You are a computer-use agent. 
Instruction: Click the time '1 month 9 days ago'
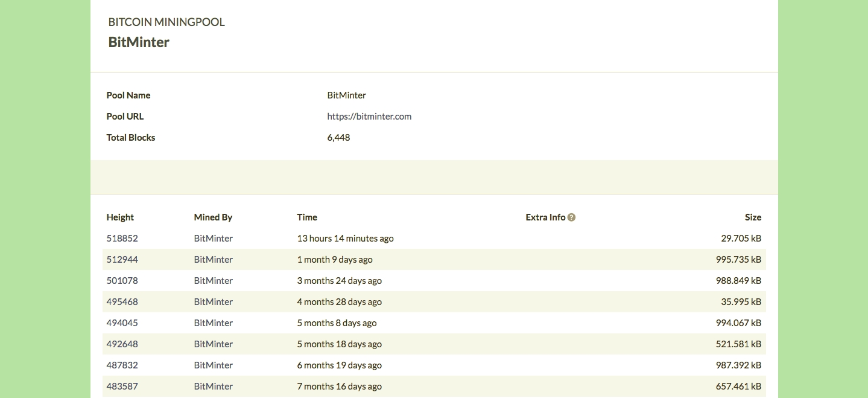(x=335, y=260)
